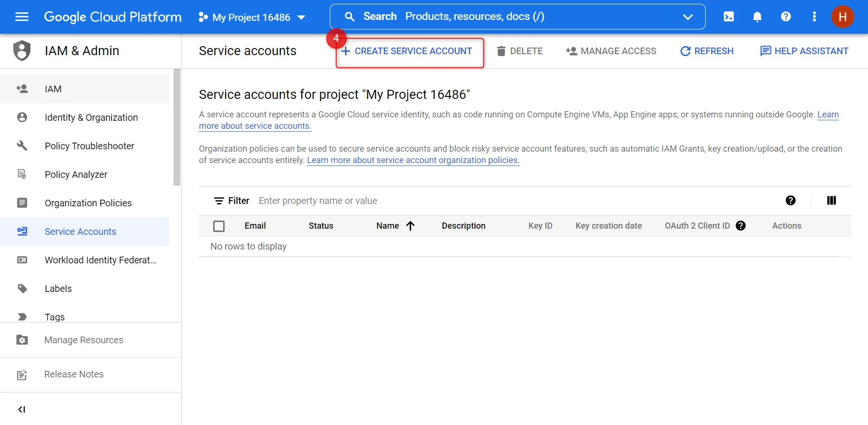Click the Identity & Organization person icon

click(22, 117)
